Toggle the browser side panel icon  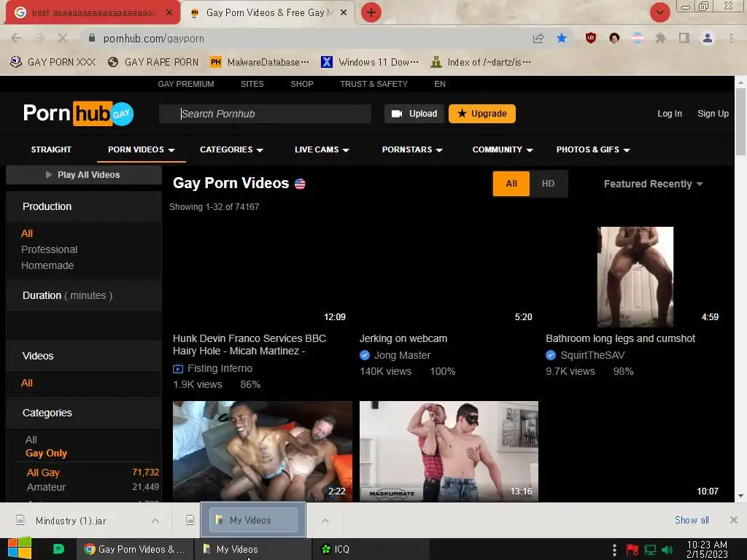click(x=684, y=38)
